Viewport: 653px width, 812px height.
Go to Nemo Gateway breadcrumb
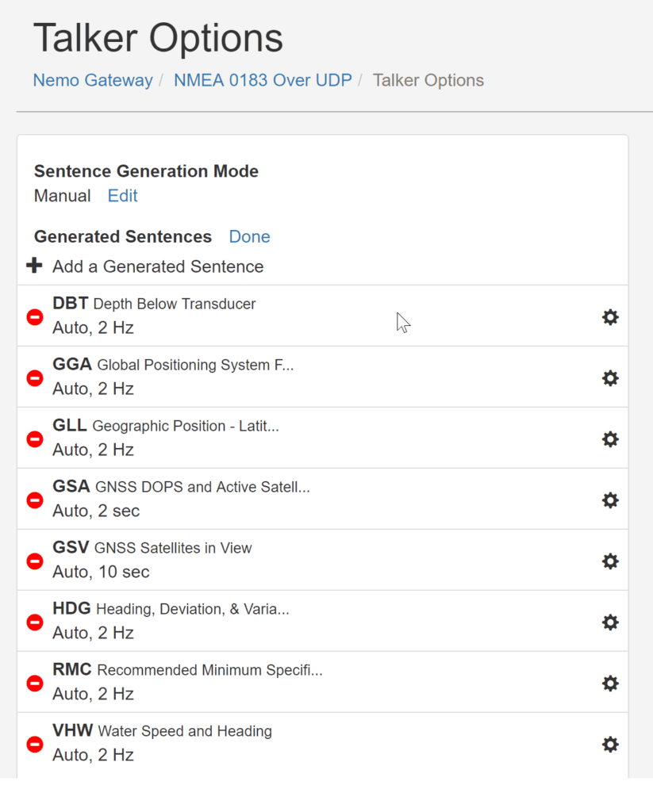(93, 80)
